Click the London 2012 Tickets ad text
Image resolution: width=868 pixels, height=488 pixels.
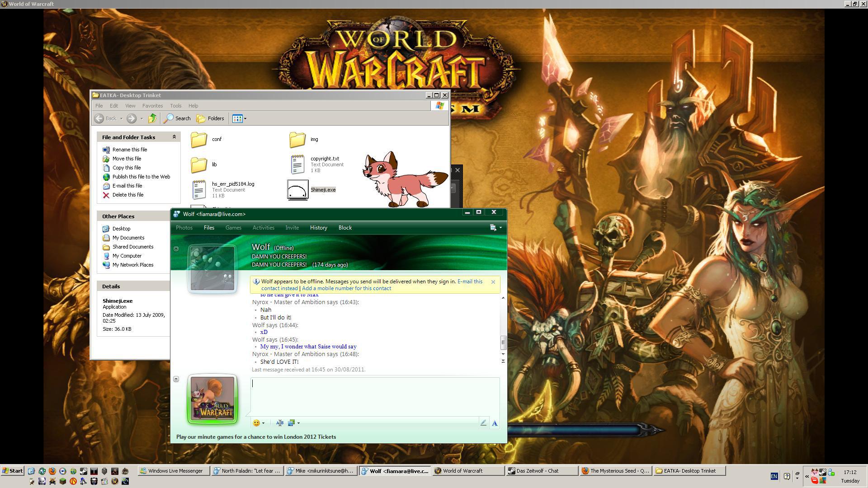256,437
